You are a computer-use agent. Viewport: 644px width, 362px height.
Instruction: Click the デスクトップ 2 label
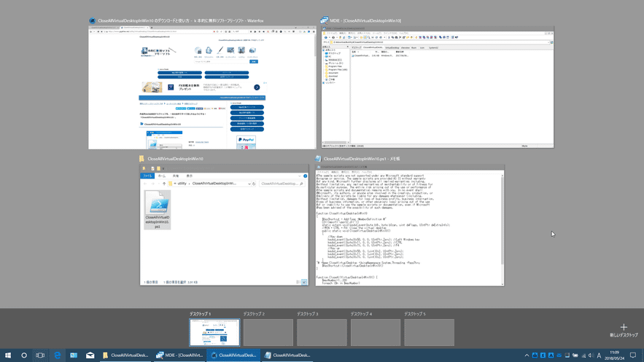(254, 314)
